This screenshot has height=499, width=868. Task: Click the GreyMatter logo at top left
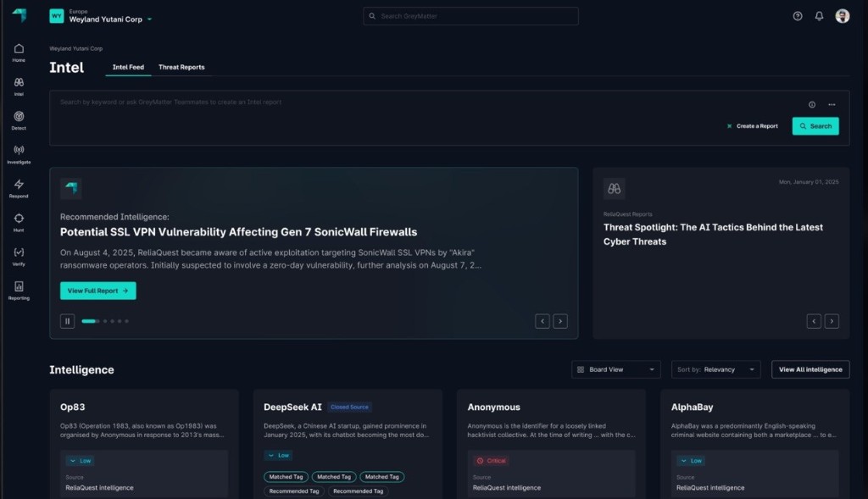point(19,15)
